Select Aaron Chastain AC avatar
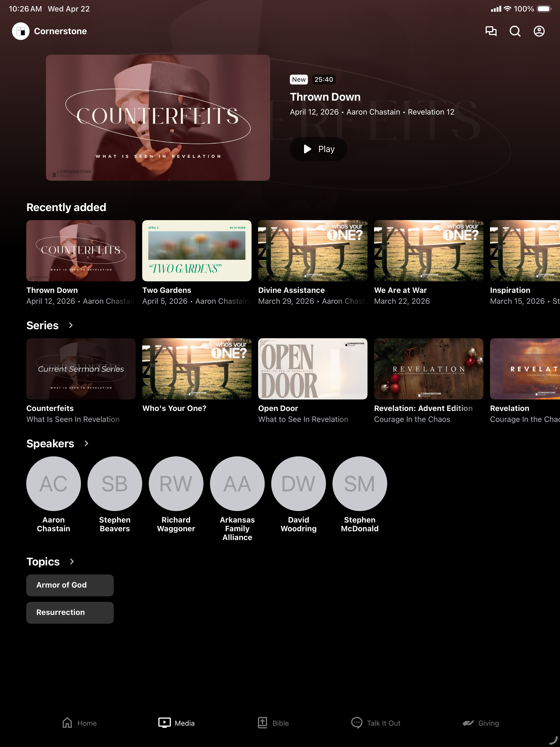The width and height of the screenshot is (560, 747). tap(53, 484)
